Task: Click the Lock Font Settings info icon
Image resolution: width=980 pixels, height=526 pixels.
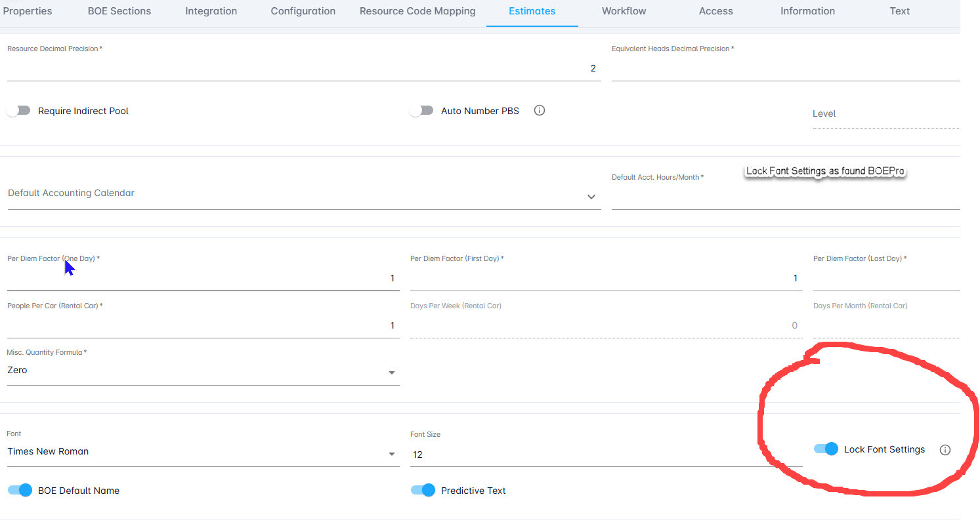Action: (x=945, y=450)
